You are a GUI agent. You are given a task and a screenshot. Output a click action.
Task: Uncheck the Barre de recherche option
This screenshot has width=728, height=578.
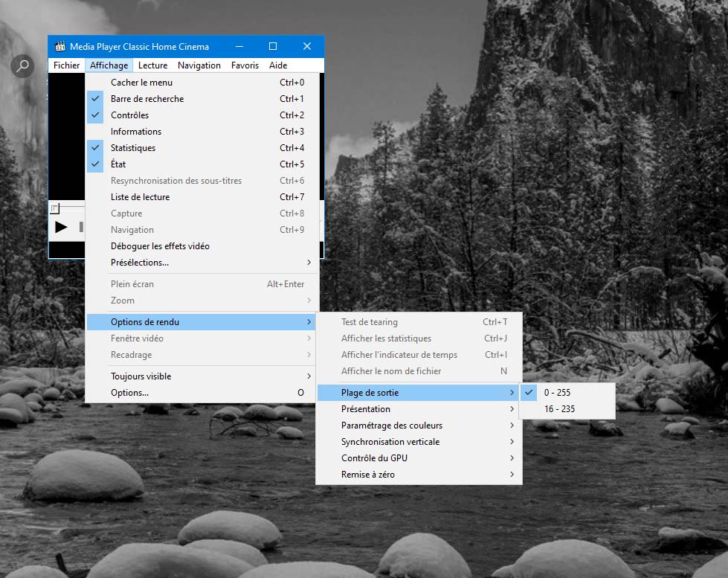coord(146,99)
